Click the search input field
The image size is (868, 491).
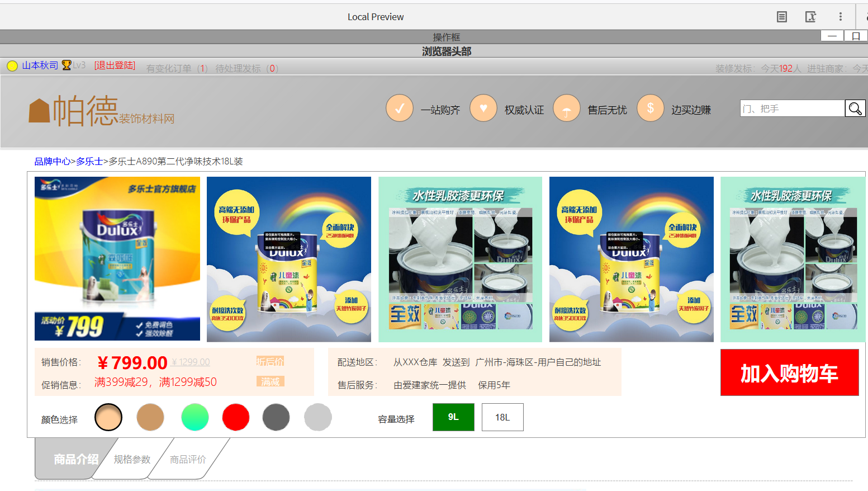pos(793,108)
